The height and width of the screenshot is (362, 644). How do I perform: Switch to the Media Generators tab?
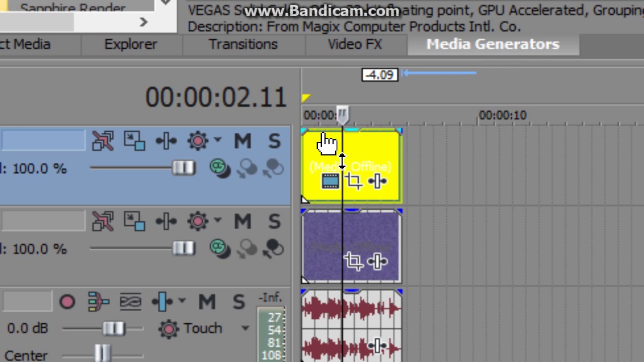pyautogui.click(x=493, y=44)
